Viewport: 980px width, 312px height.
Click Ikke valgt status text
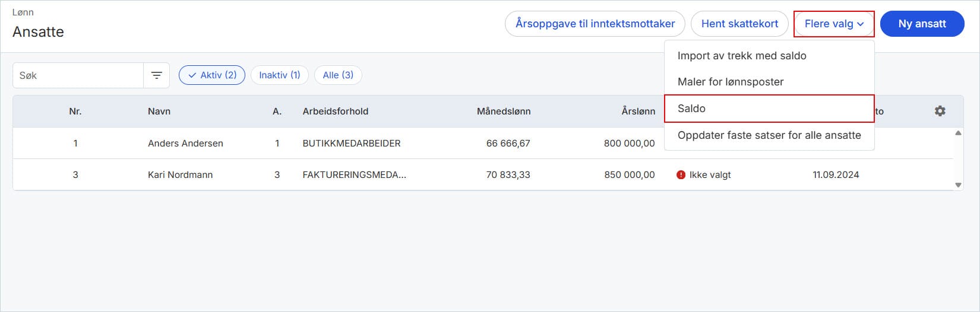pyautogui.click(x=710, y=175)
